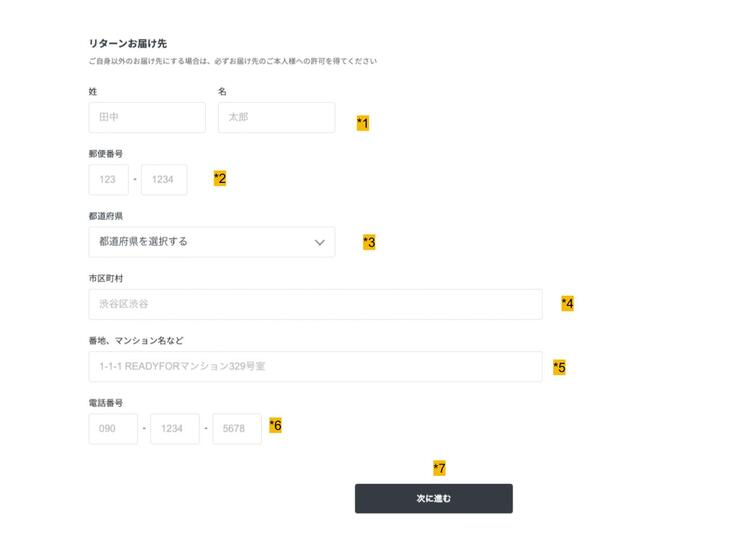
Task: Click the 市区町村 city input field
Action: 315,304
